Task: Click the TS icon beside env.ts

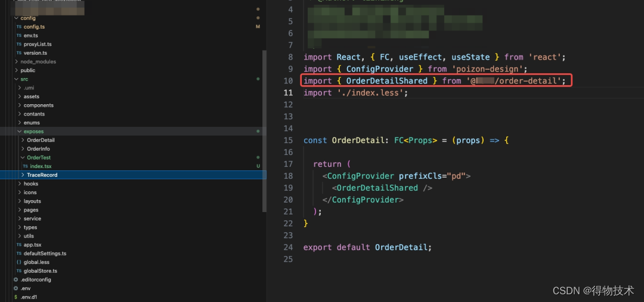Action: pyautogui.click(x=19, y=36)
